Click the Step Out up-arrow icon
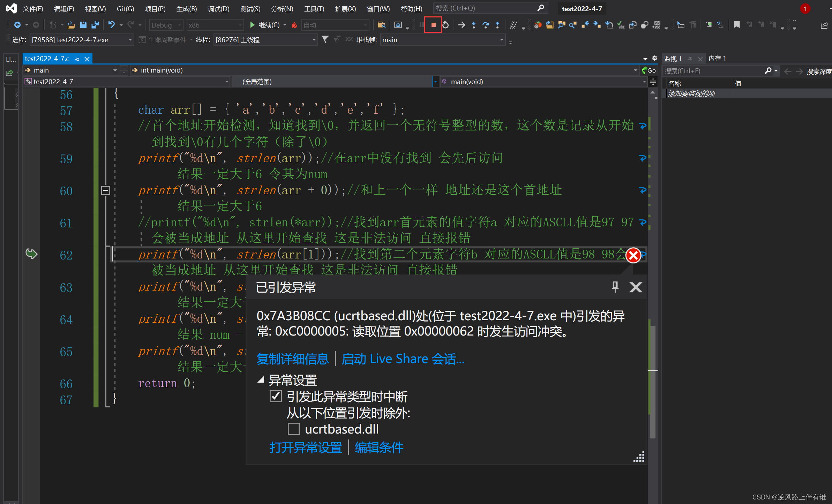The height and width of the screenshot is (504, 832). click(x=497, y=25)
